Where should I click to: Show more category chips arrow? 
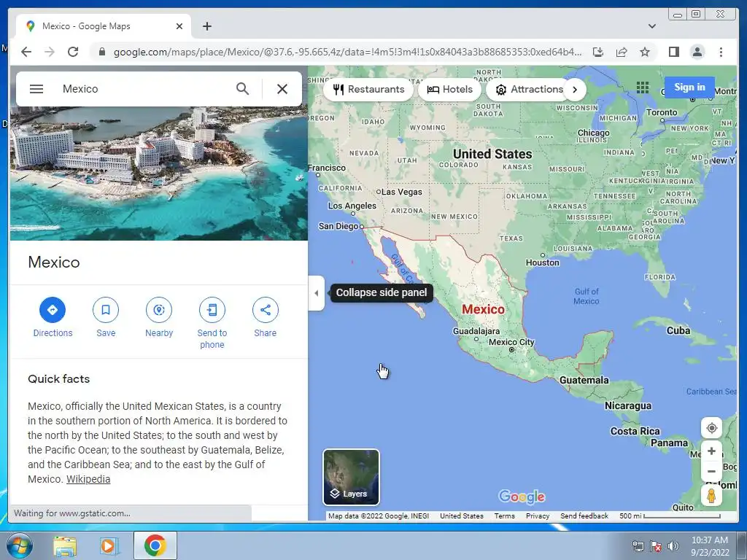[x=575, y=90]
